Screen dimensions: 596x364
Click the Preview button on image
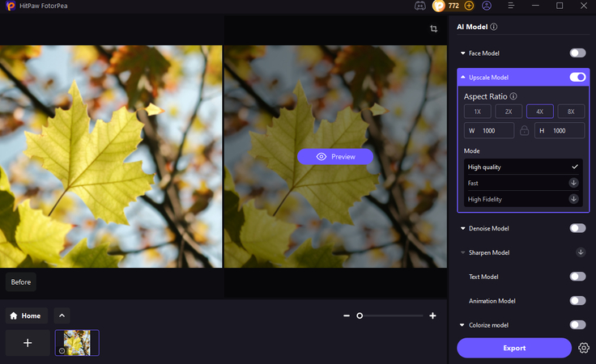(x=335, y=156)
